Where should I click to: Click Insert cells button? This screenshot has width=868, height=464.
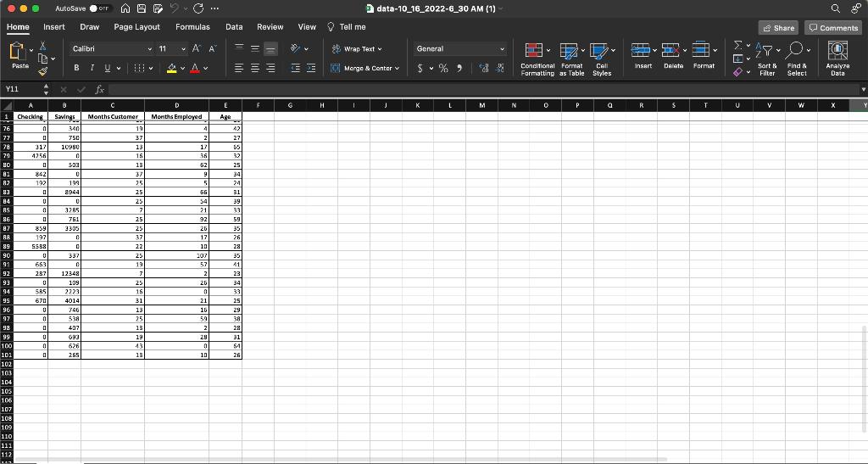coord(643,56)
